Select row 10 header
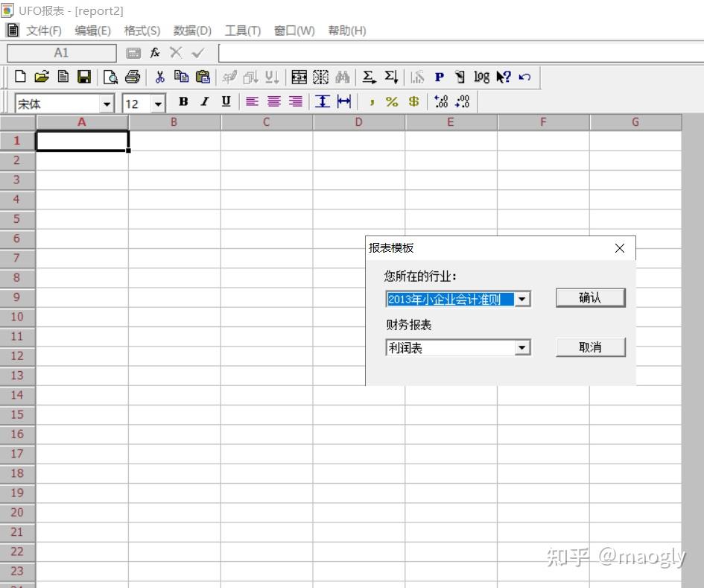 coord(17,317)
